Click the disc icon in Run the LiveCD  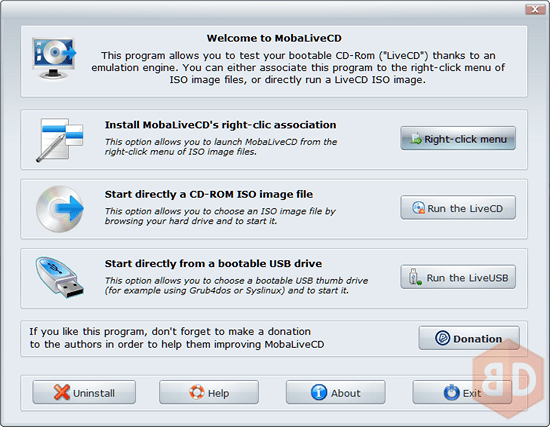tap(418, 208)
